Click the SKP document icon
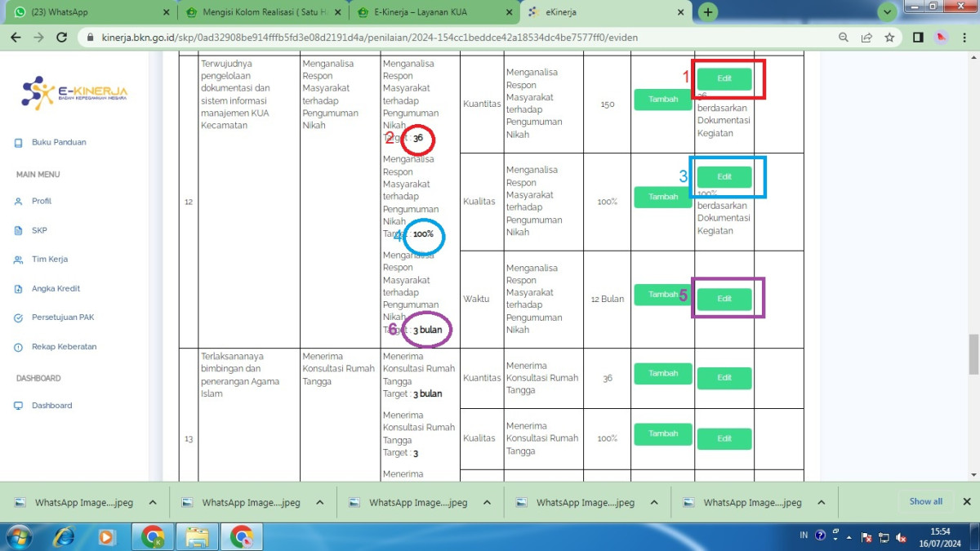The height and width of the screenshot is (551, 980). click(x=18, y=231)
